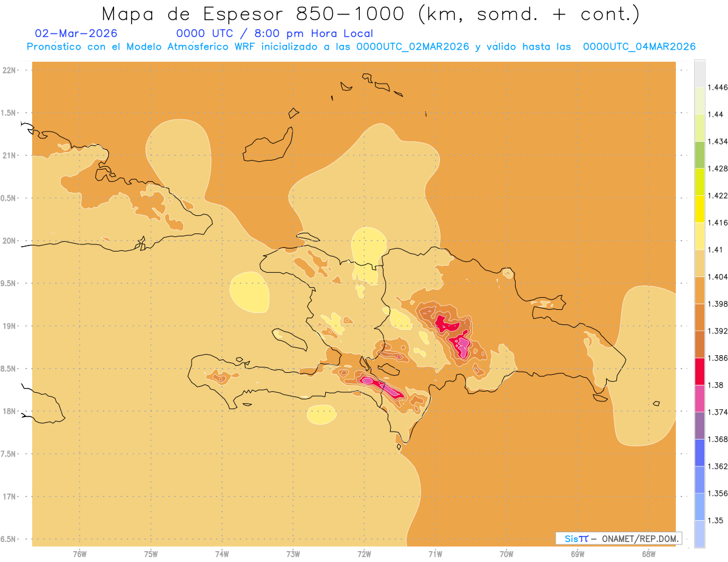Click the colorbar label '1.362'
The width and height of the screenshot is (728, 562).
(718, 466)
